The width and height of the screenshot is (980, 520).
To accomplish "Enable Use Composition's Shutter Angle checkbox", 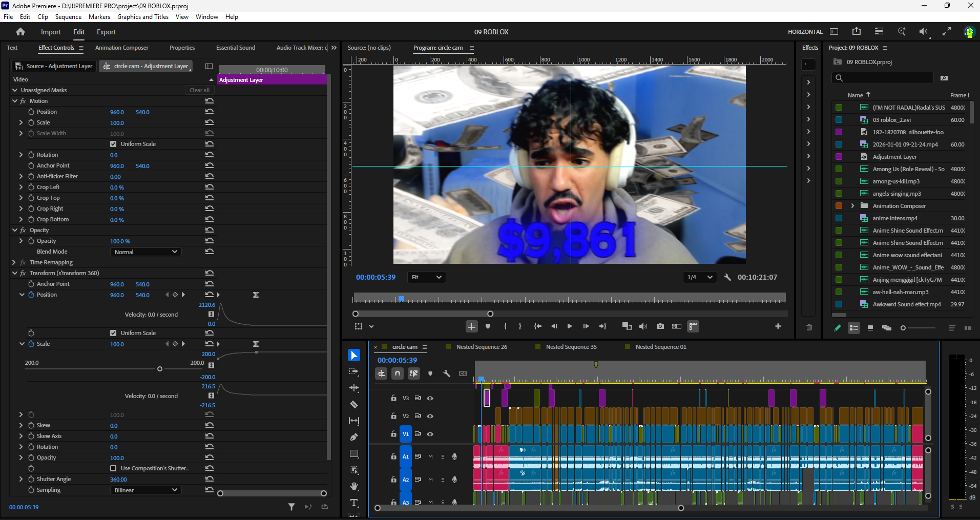I will (113, 468).
